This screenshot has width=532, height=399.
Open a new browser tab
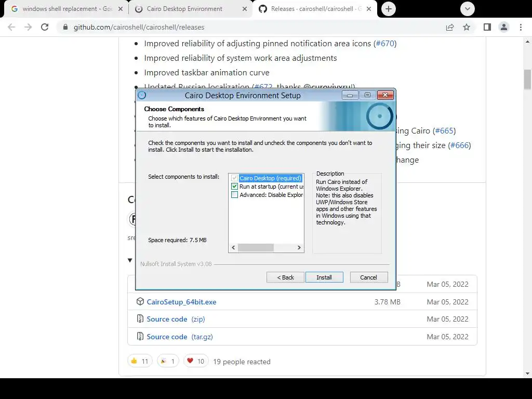[x=389, y=9]
